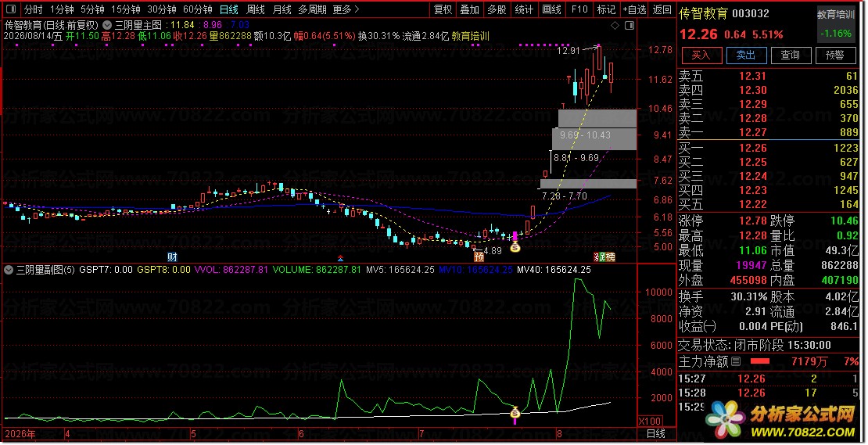This screenshot has width=868, height=445.
Task: Add stock with +自选 button
Action: [634, 9]
